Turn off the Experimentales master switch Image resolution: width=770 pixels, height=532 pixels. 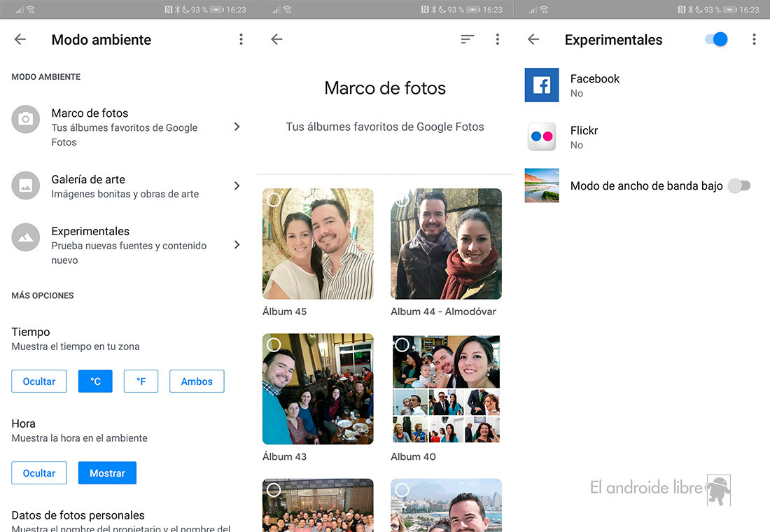pyautogui.click(x=716, y=40)
